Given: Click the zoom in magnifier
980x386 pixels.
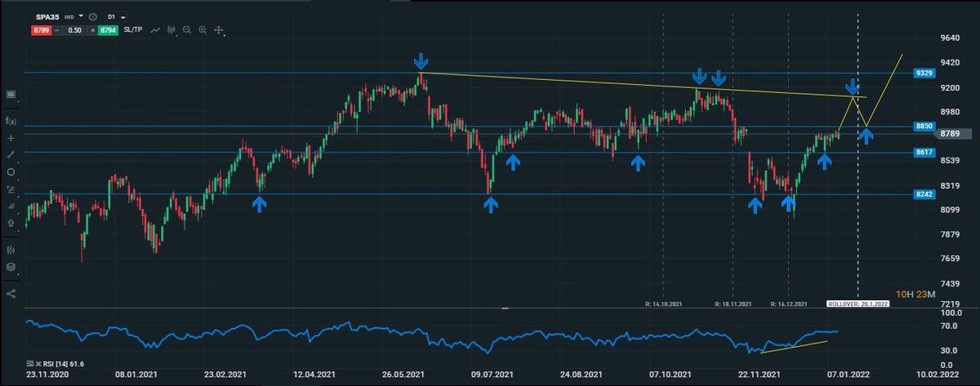Looking at the screenshot, I should 203,30.
